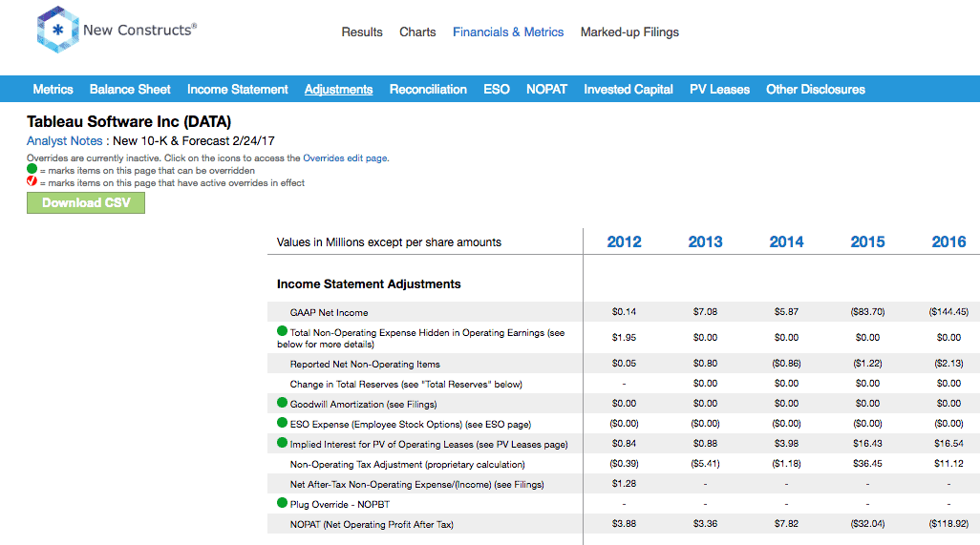Open the Charts page
Image resolution: width=980 pixels, height=545 pixels.
(417, 31)
